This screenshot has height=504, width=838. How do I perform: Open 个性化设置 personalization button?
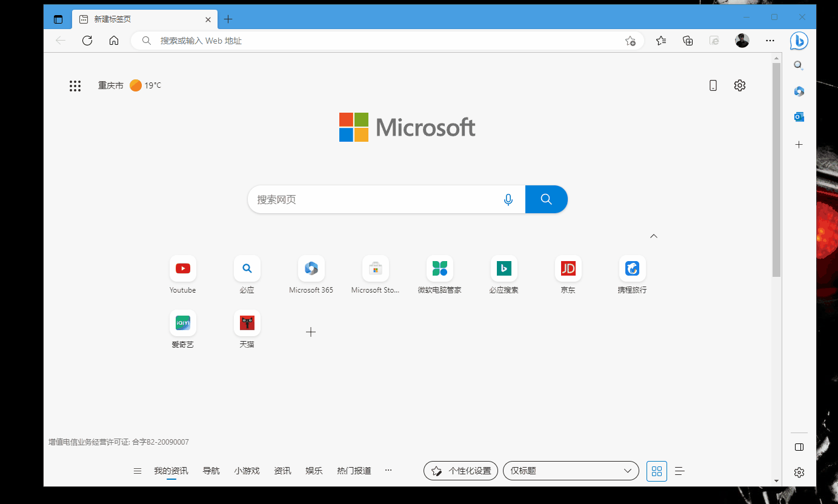click(x=461, y=471)
